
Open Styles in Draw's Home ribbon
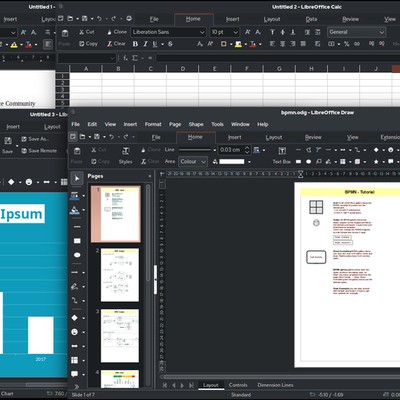pos(126,155)
